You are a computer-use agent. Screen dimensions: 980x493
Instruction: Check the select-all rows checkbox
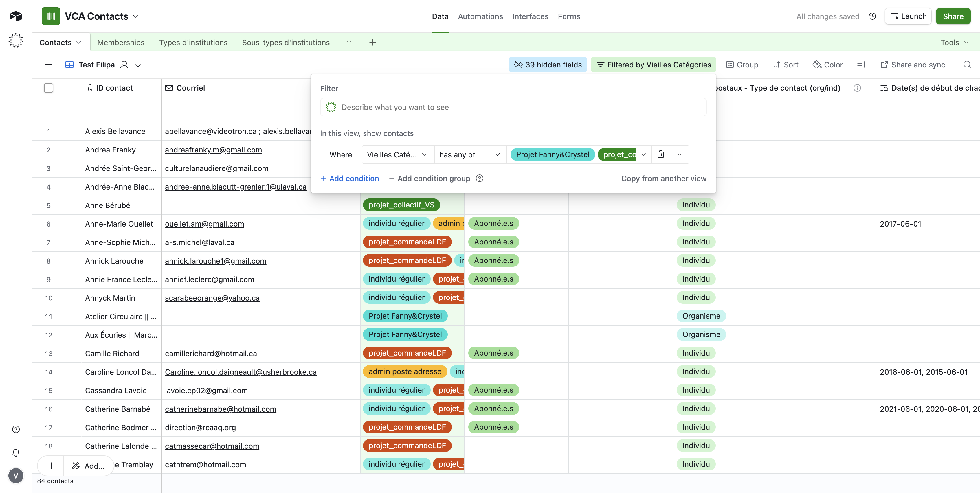point(48,88)
